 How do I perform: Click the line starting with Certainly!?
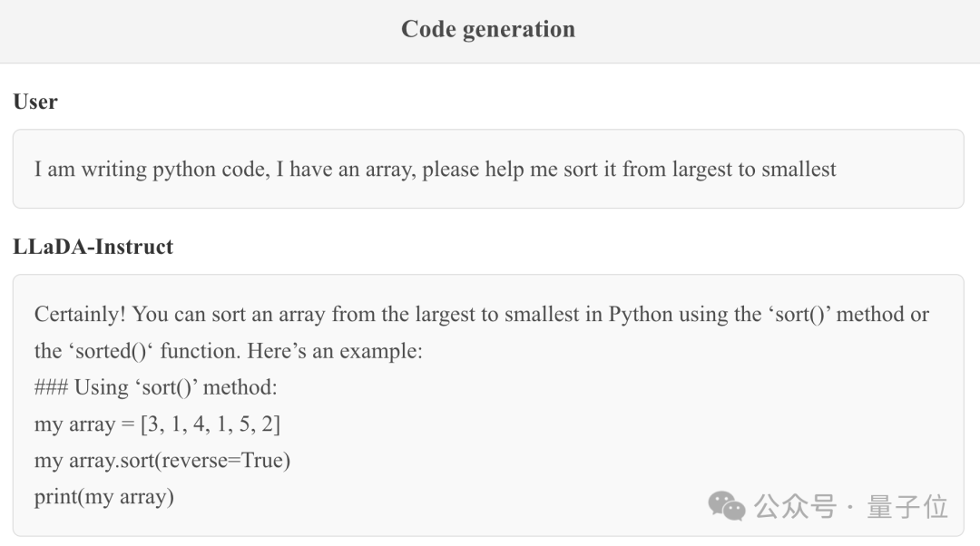482,314
